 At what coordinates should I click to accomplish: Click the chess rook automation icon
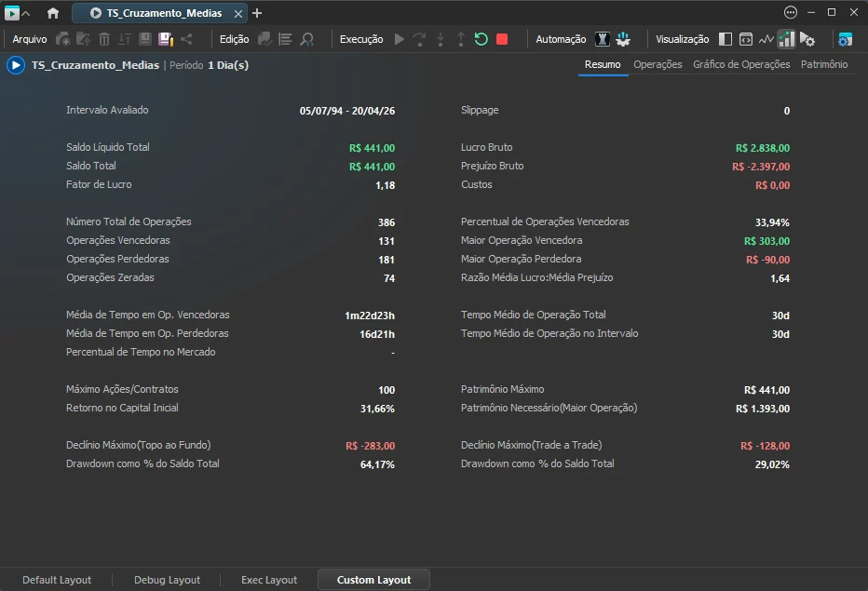[603, 39]
